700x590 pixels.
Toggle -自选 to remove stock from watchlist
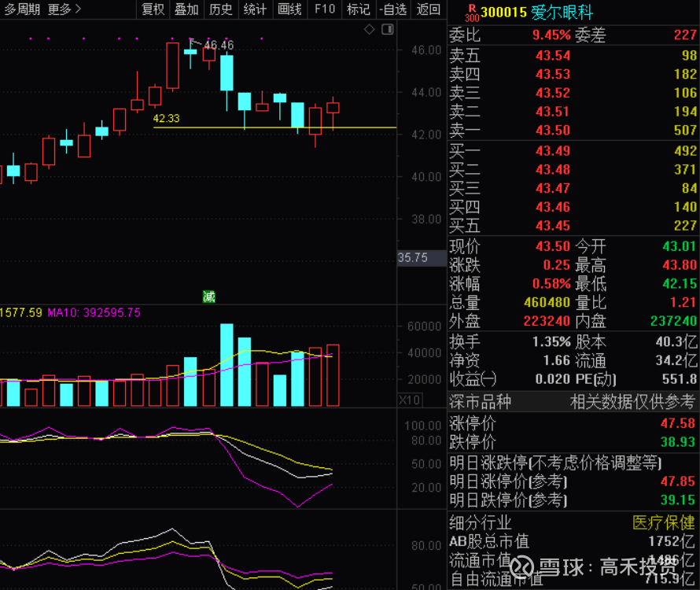393,10
